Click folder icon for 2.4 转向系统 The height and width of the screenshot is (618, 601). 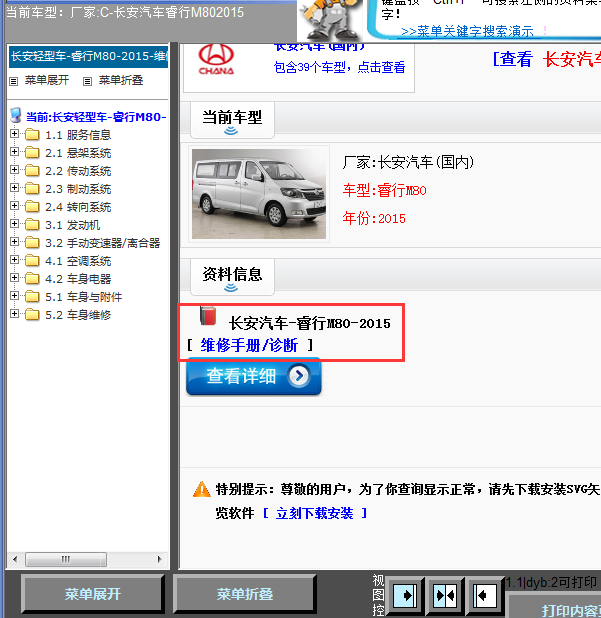32,207
